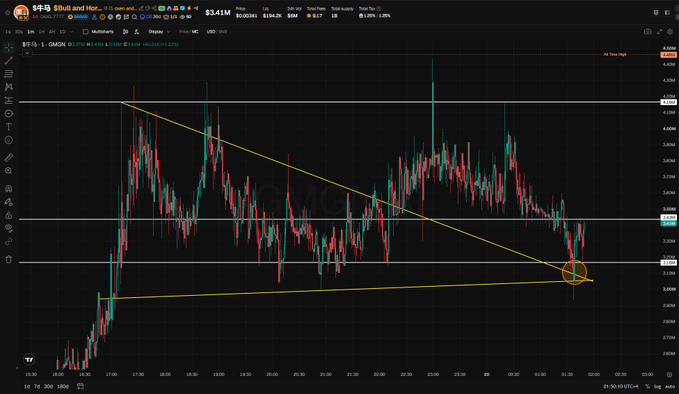679x394 pixels.
Task: Open timezone menu showing UTC+4
Action: tap(621, 386)
